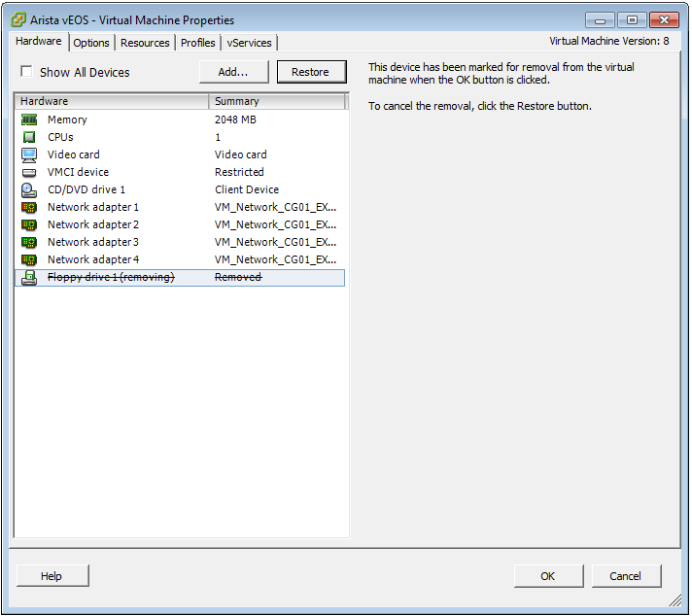Select the Memory row label
Image resolution: width=692 pixels, height=616 pixels.
click(67, 120)
